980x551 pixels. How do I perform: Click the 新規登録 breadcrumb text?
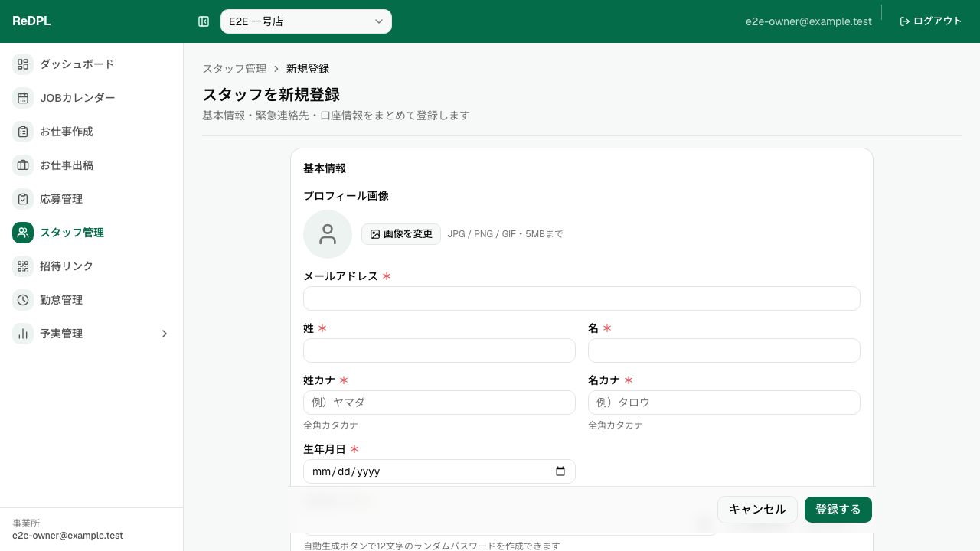click(x=308, y=69)
